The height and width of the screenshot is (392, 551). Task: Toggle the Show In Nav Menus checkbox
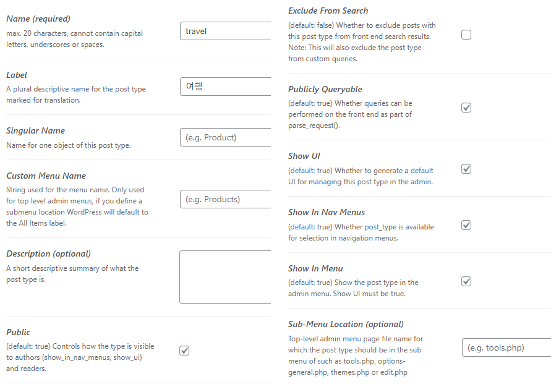click(x=466, y=225)
